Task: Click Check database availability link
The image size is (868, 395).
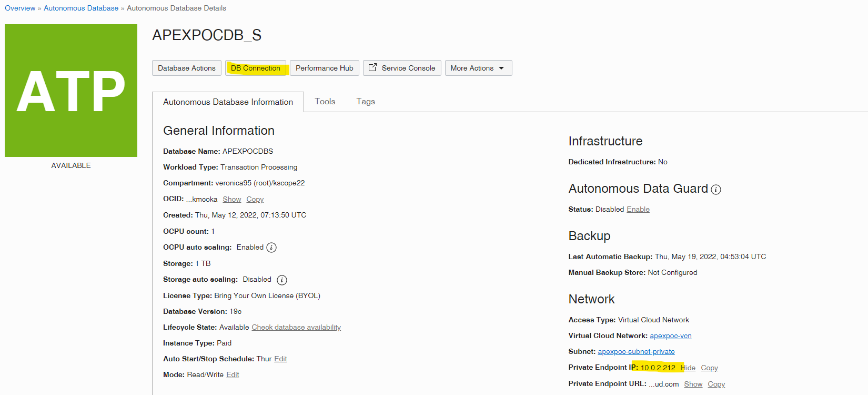Action: tap(296, 327)
